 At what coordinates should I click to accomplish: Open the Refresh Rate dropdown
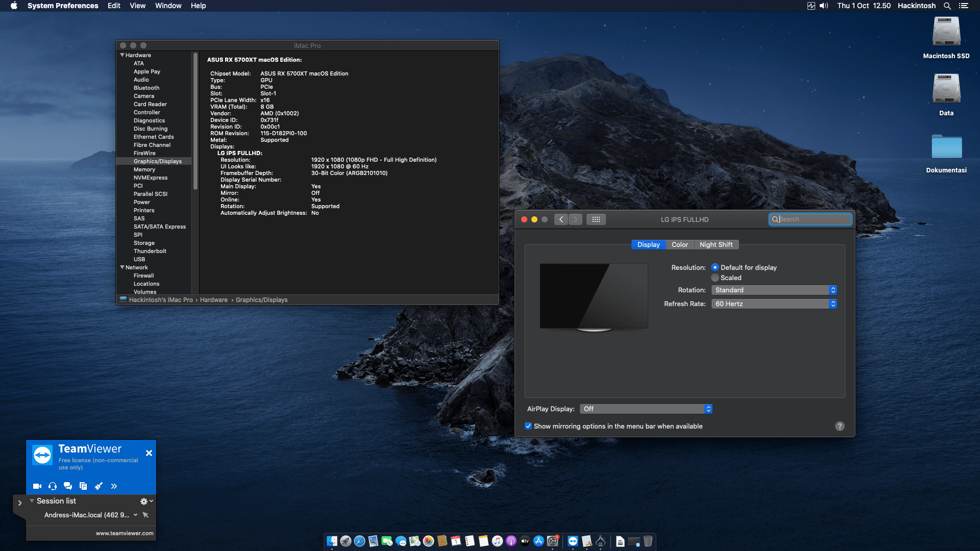(774, 304)
